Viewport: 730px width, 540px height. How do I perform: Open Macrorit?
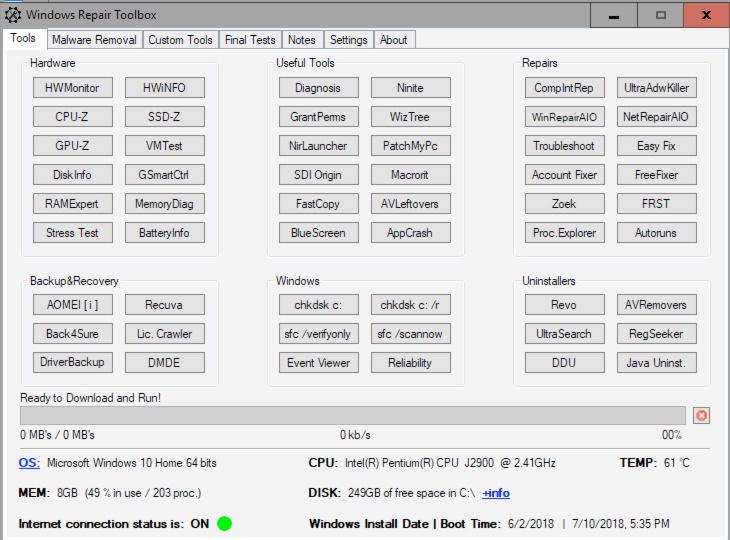point(411,175)
